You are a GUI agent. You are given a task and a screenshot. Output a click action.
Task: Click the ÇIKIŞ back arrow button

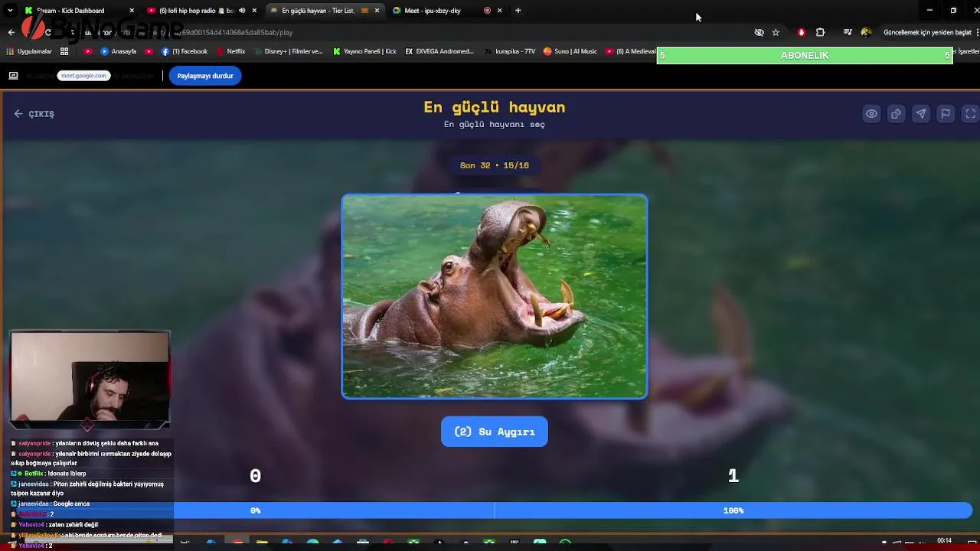pos(34,114)
